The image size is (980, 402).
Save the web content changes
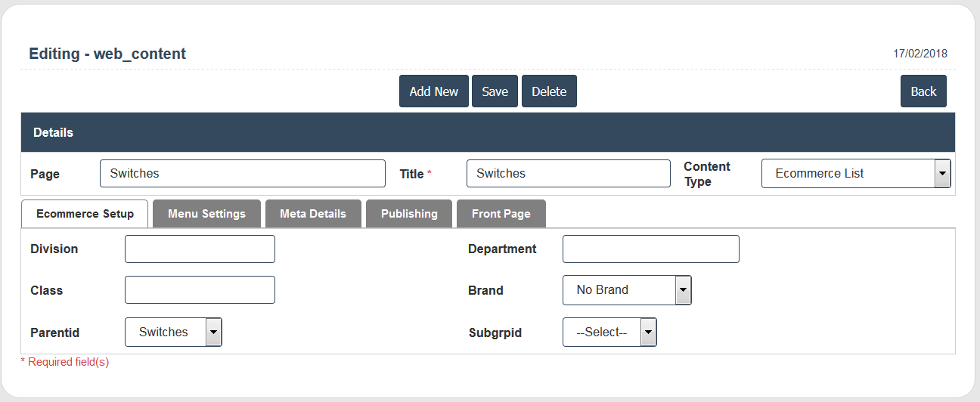point(495,91)
